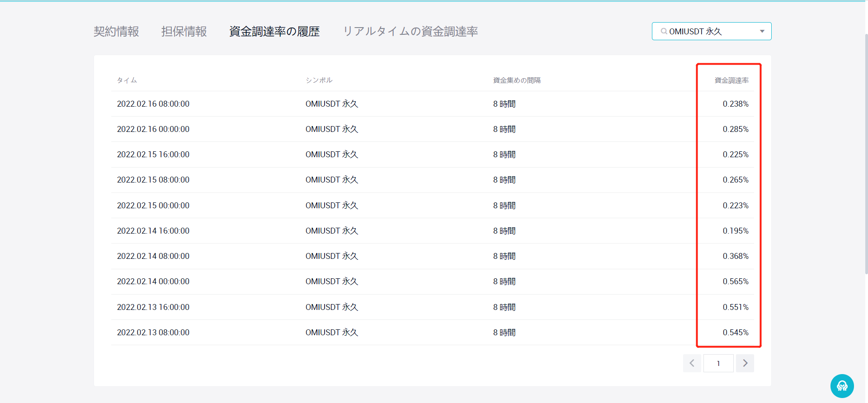Click 8 時間 in the 2022.02.15 16:00:00 row
Viewport: 868px width, 403px height.
point(505,155)
